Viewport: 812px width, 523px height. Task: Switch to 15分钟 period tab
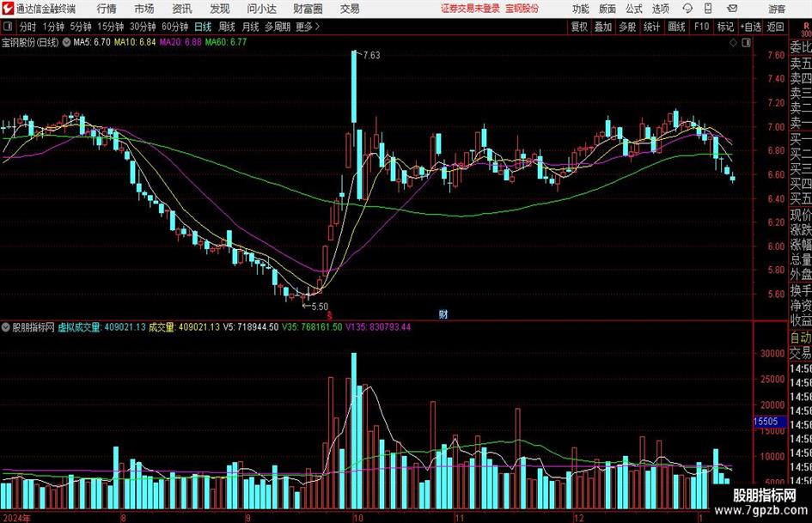pos(110,27)
